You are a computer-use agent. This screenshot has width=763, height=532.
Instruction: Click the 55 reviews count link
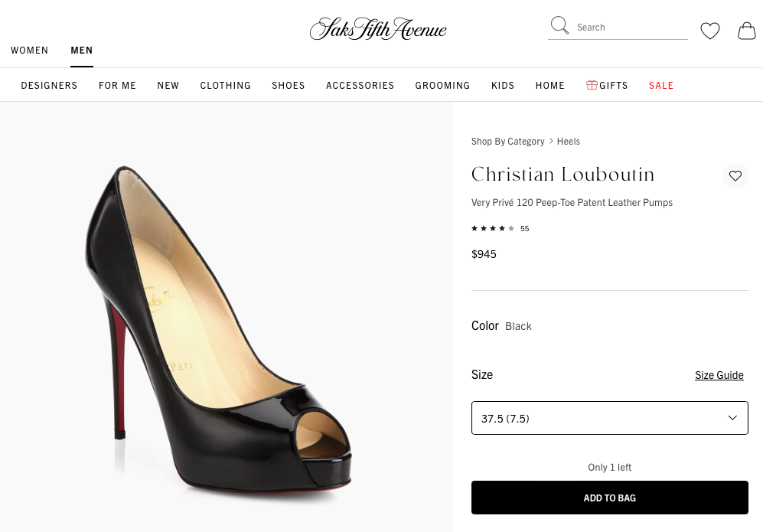(x=524, y=228)
